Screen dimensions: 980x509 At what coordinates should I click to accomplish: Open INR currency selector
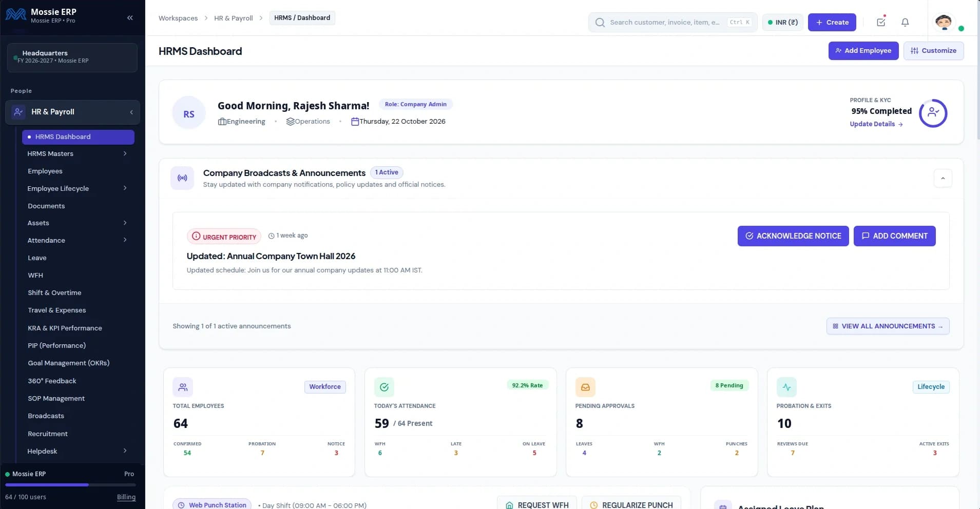[x=782, y=22]
